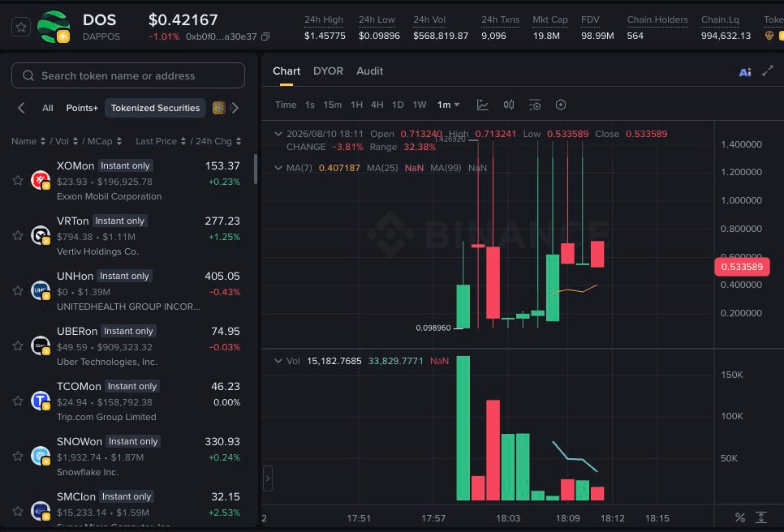784x532 pixels.
Task: Expand chart to fullscreen
Action: (768, 71)
